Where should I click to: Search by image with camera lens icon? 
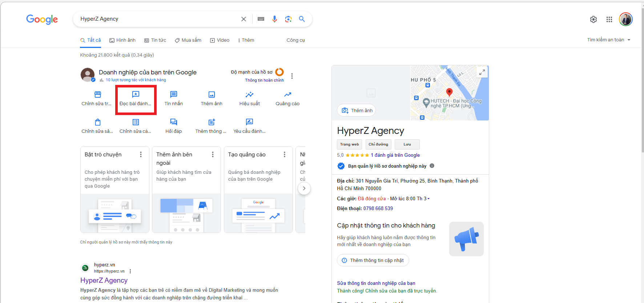[x=288, y=19]
